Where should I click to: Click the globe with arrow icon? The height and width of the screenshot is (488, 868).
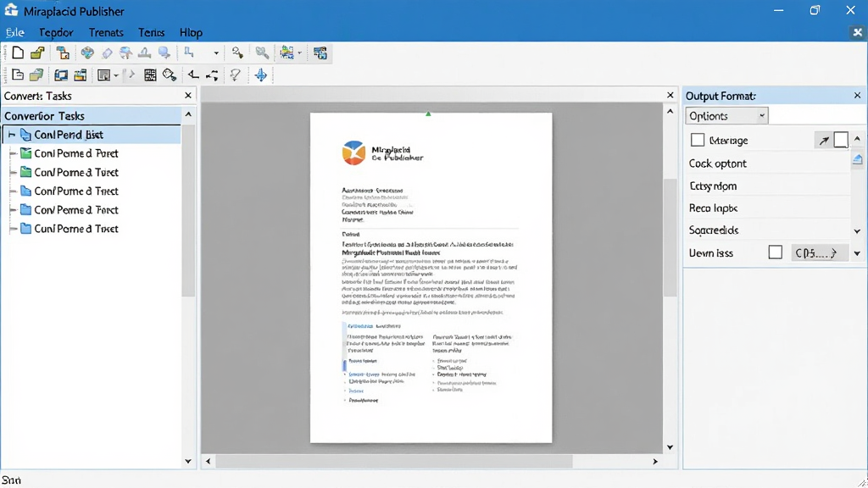pyautogui.click(x=125, y=53)
